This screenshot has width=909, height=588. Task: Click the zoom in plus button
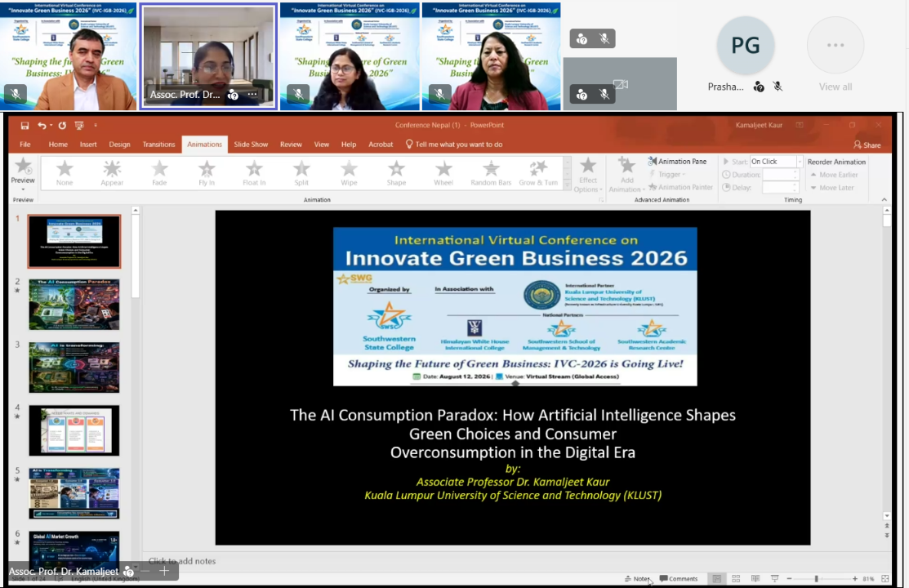(x=854, y=579)
